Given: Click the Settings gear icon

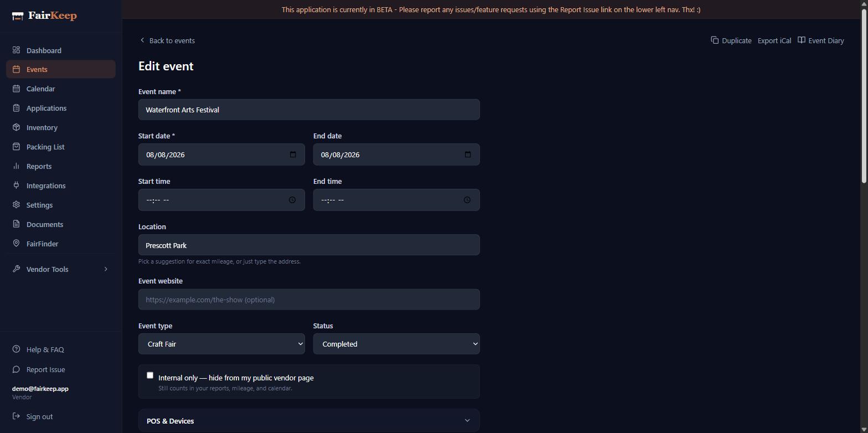Looking at the screenshot, I should click(17, 205).
